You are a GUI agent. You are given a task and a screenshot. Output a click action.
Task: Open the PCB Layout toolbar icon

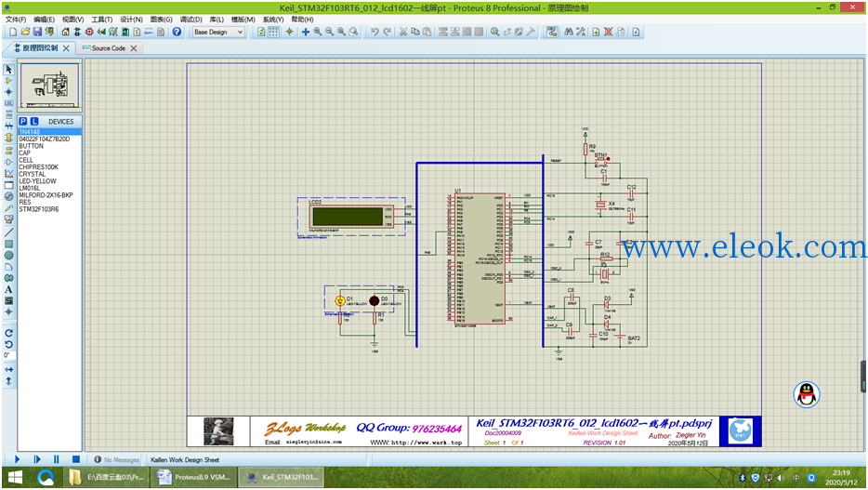click(x=89, y=33)
